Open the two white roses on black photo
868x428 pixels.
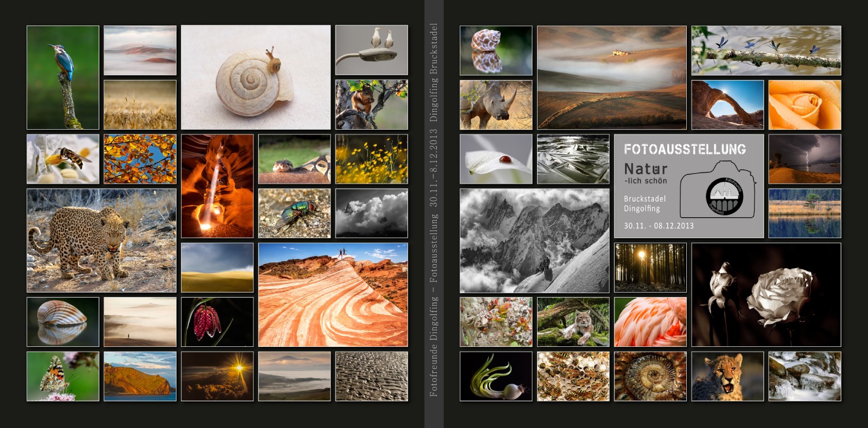click(x=766, y=295)
